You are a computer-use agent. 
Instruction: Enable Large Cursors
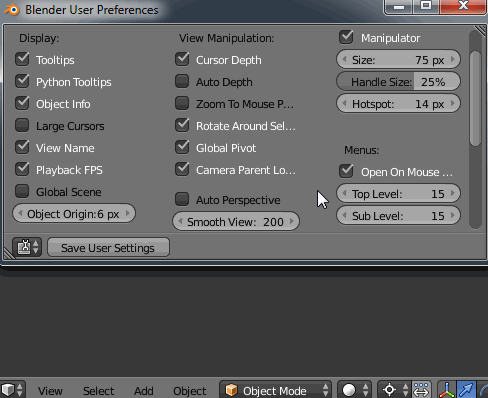pos(22,126)
